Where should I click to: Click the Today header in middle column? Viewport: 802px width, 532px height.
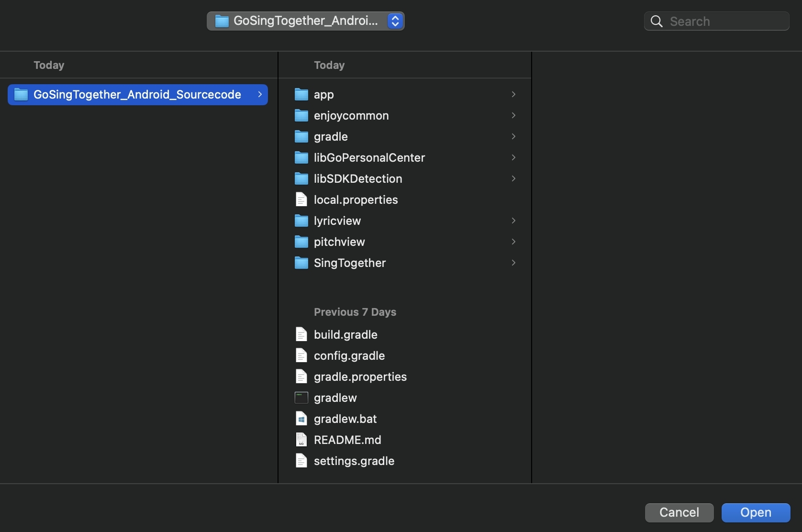(329, 65)
